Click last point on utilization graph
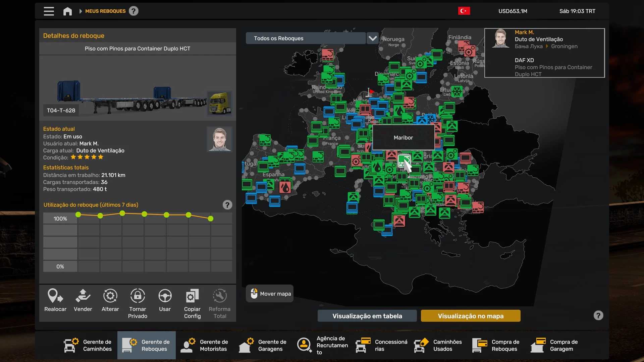The width and height of the screenshot is (644, 362). (x=211, y=219)
